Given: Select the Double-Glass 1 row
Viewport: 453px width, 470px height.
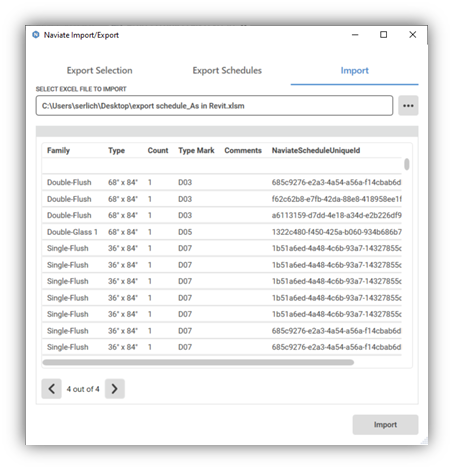Looking at the screenshot, I should 222,232.
